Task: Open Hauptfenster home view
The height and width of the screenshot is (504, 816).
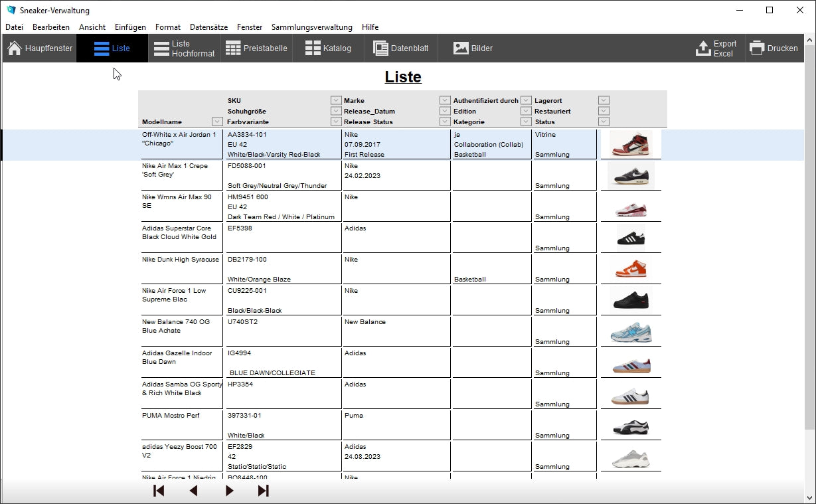Action: [40, 48]
